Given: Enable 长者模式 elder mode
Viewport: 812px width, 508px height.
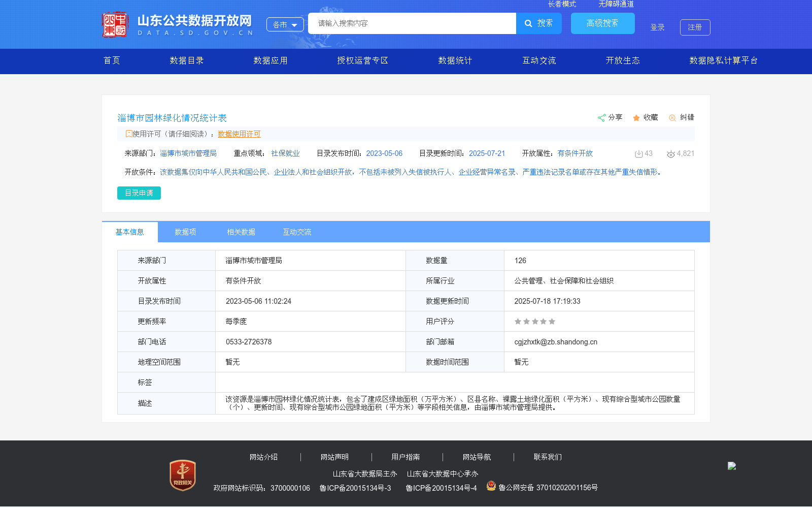Looking at the screenshot, I should [562, 4].
